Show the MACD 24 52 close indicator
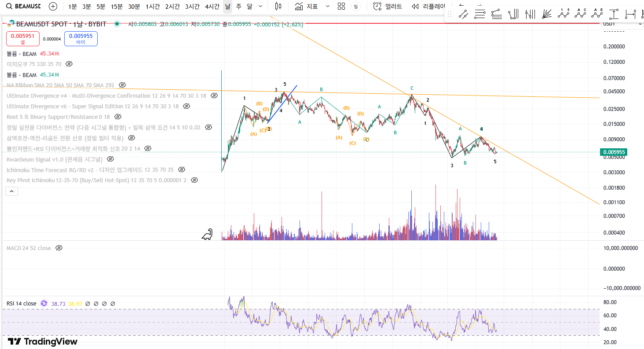The width and height of the screenshot is (644, 349). tap(59, 248)
